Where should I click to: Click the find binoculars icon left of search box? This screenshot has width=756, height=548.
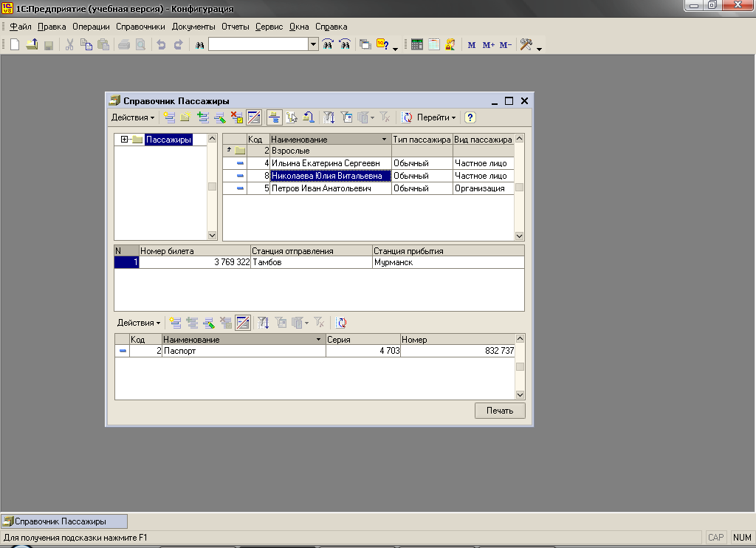point(199,45)
